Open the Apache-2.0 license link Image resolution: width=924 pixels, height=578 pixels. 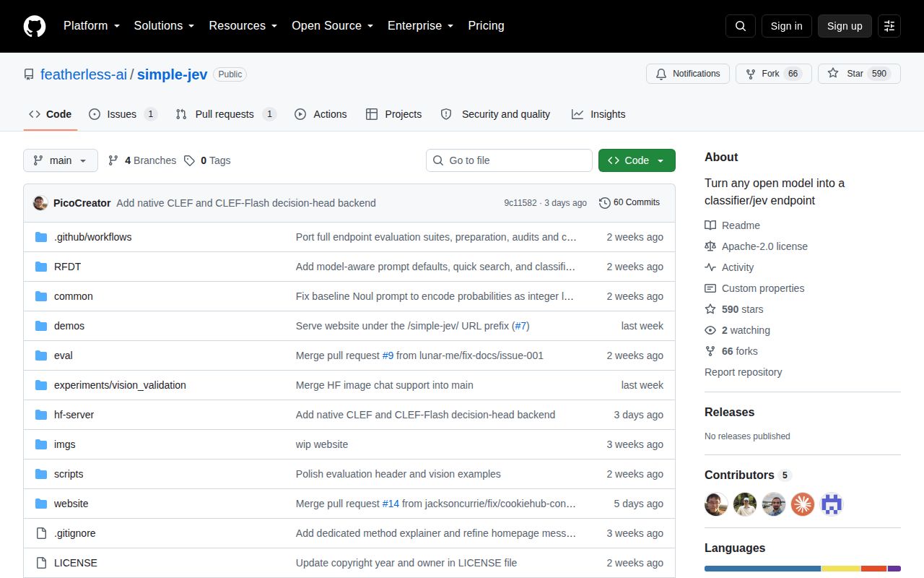[x=764, y=246]
